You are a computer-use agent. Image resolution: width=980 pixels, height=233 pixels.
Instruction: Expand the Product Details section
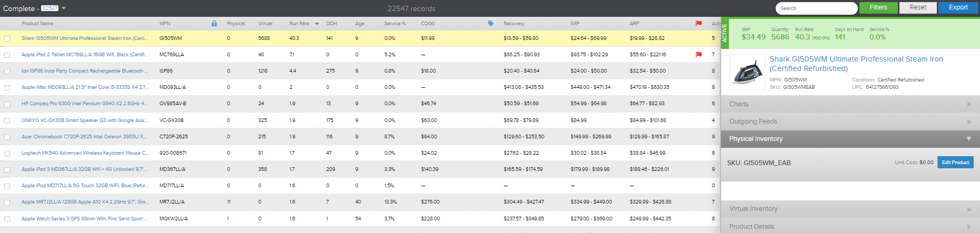point(850,226)
